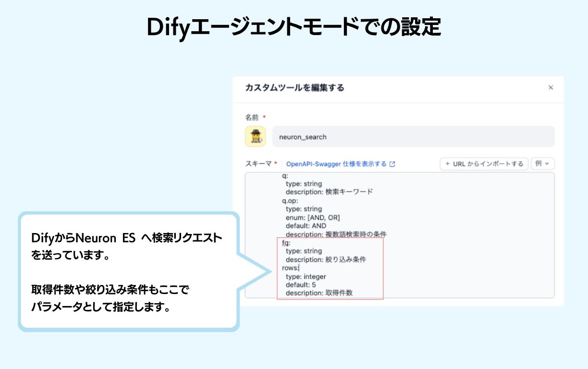Click the 名前 field label
This screenshot has height=369, width=588.
coord(252,117)
